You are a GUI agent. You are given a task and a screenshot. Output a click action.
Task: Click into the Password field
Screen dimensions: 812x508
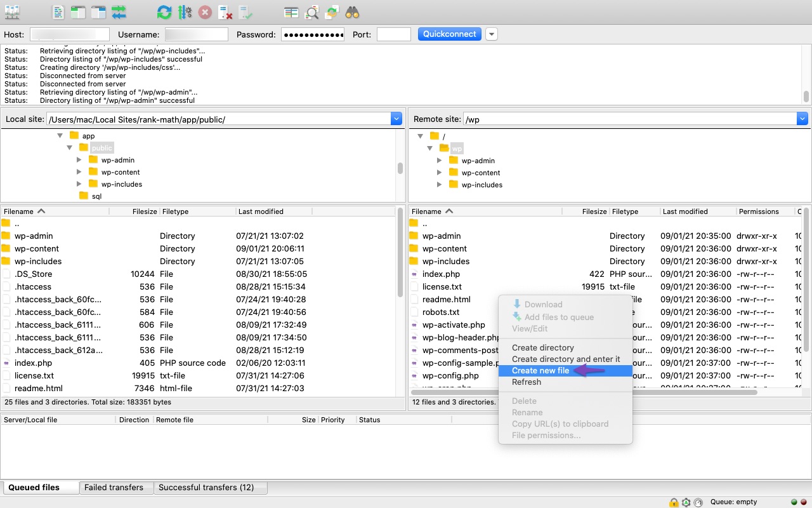pyautogui.click(x=313, y=34)
